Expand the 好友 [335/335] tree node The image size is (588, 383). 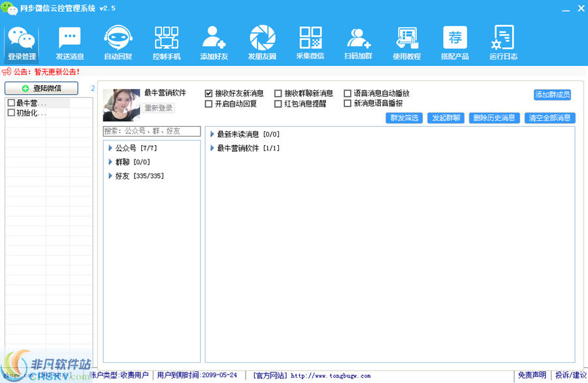click(110, 176)
